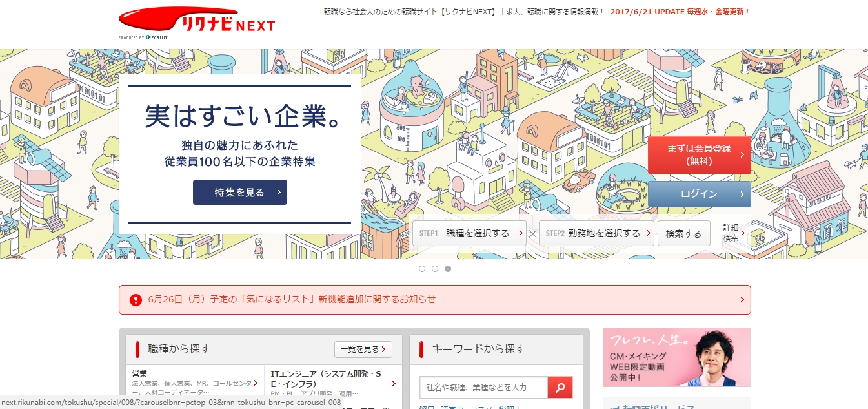This screenshot has width=868, height=409.
Task: Open the フレフレ、人生。CM banner thumbnail
Action: click(676, 357)
